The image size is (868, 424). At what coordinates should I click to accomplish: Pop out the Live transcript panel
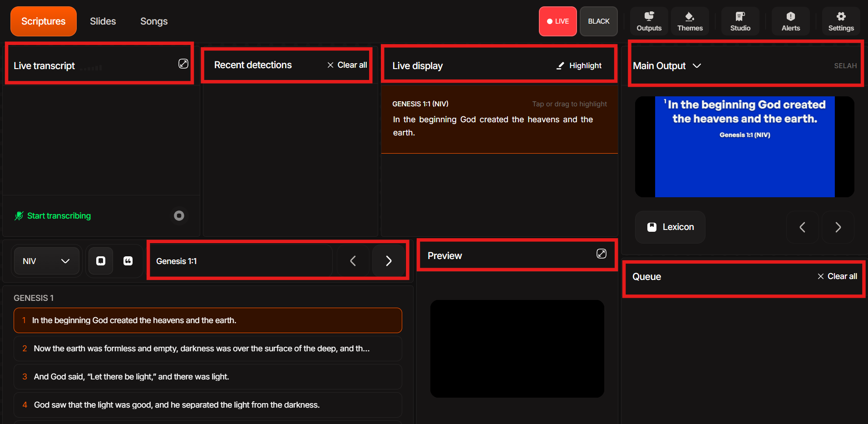pyautogui.click(x=183, y=64)
